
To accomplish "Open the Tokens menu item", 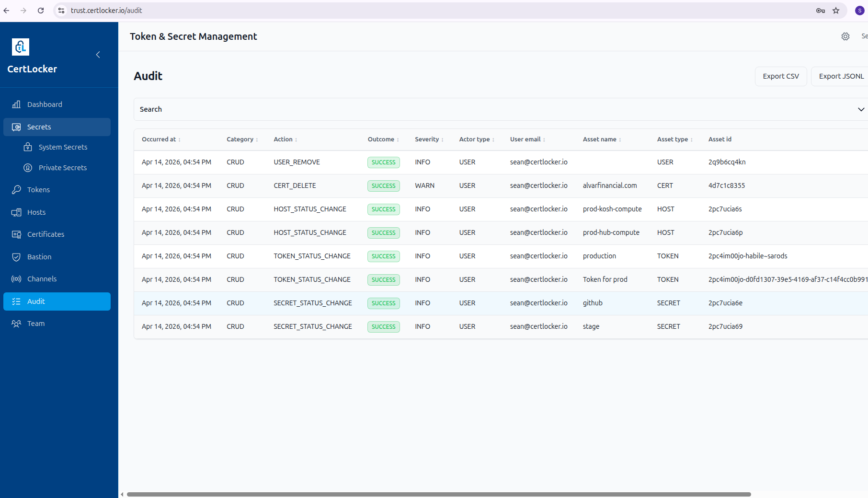I will click(57, 190).
